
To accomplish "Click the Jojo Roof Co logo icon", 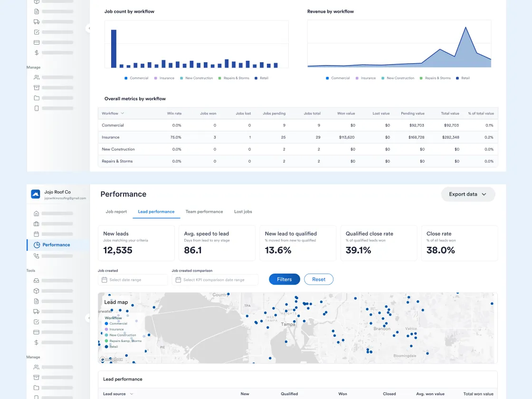I will click(36, 194).
